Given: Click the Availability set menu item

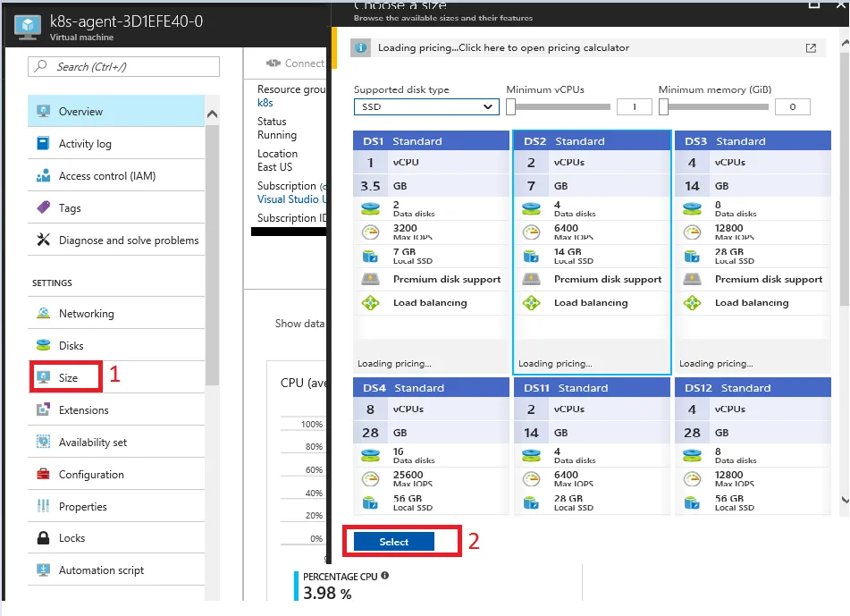Looking at the screenshot, I should pyautogui.click(x=116, y=442).
